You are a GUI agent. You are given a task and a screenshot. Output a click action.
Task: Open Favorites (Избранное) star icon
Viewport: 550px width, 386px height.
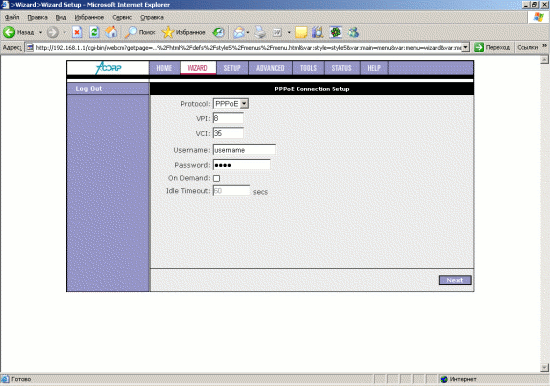(168, 32)
